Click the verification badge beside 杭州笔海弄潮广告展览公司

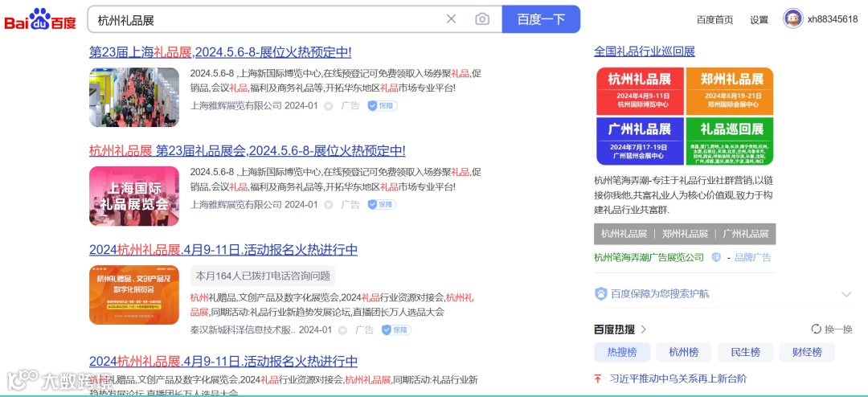[x=716, y=257]
